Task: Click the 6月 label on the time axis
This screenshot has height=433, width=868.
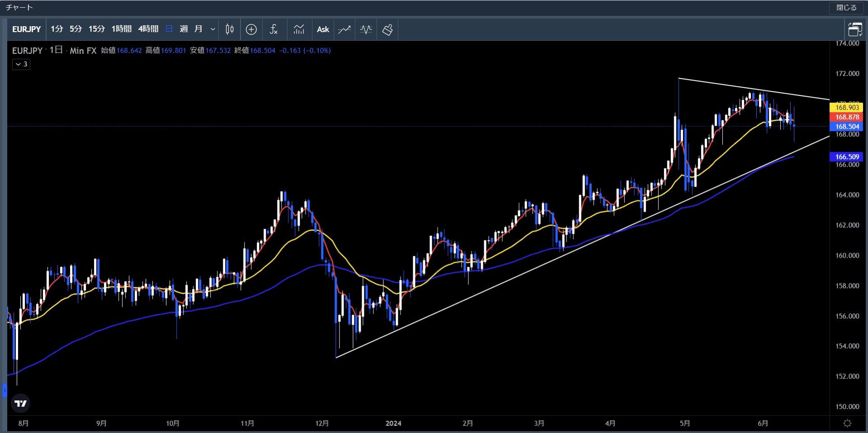Action: [x=763, y=423]
